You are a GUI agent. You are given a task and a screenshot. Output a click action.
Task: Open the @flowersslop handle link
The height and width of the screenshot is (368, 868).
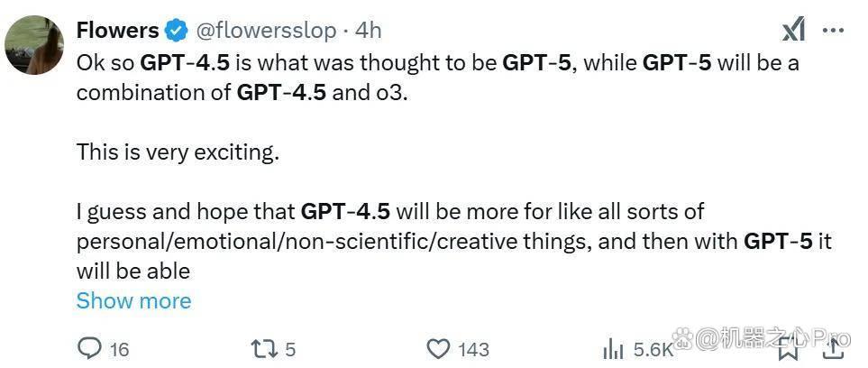point(266,32)
